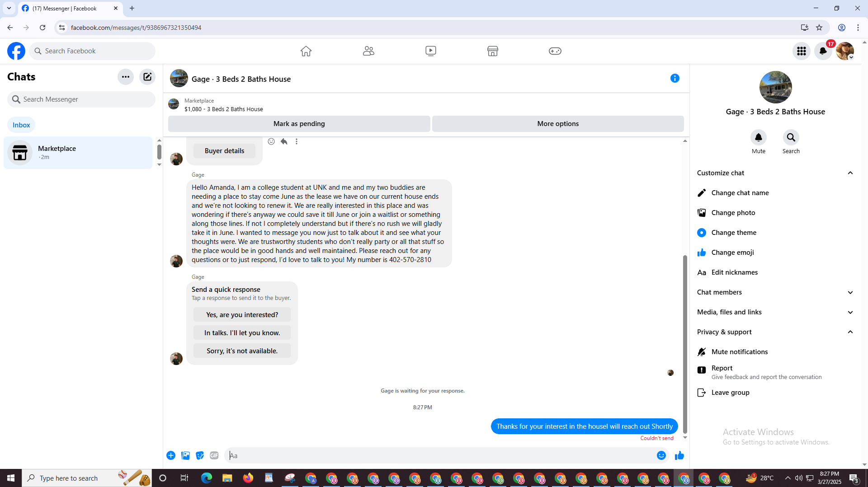Mute the conversation using bell icon
The image size is (868, 487).
759,137
